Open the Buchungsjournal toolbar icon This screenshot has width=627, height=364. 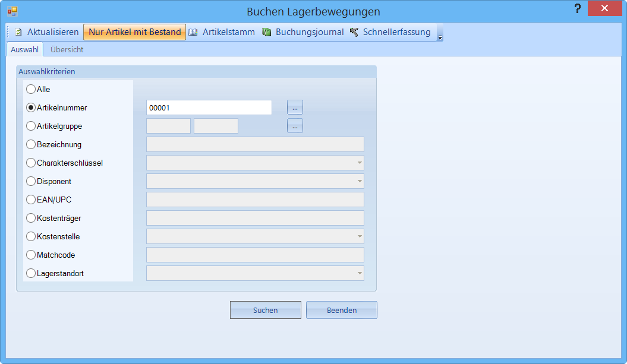(x=267, y=32)
